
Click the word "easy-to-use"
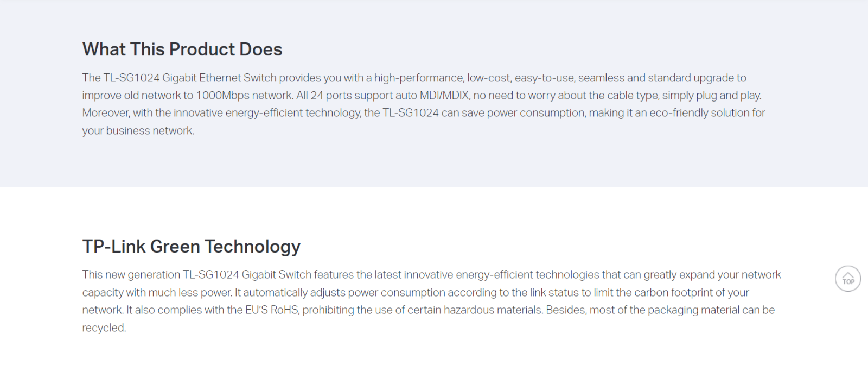(x=544, y=78)
